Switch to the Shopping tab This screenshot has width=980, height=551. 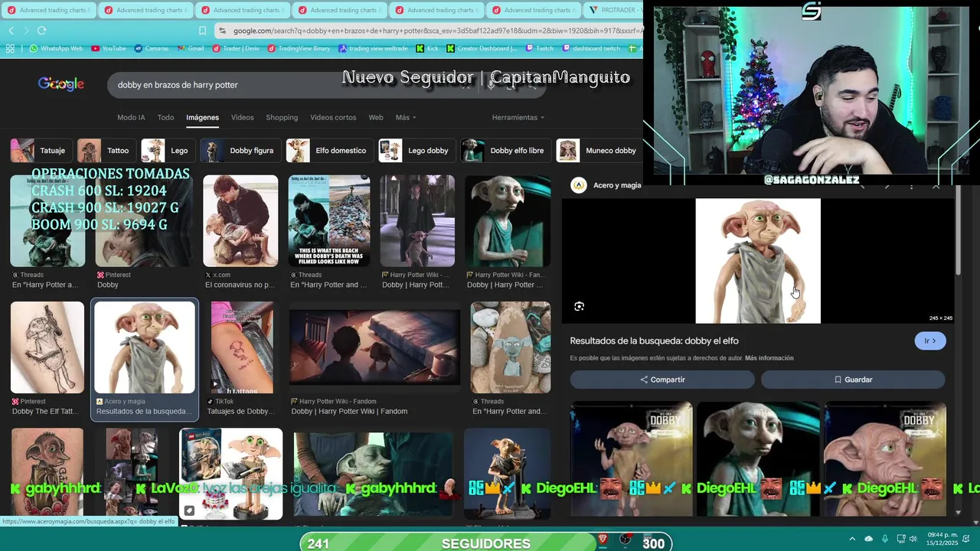click(x=282, y=117)
